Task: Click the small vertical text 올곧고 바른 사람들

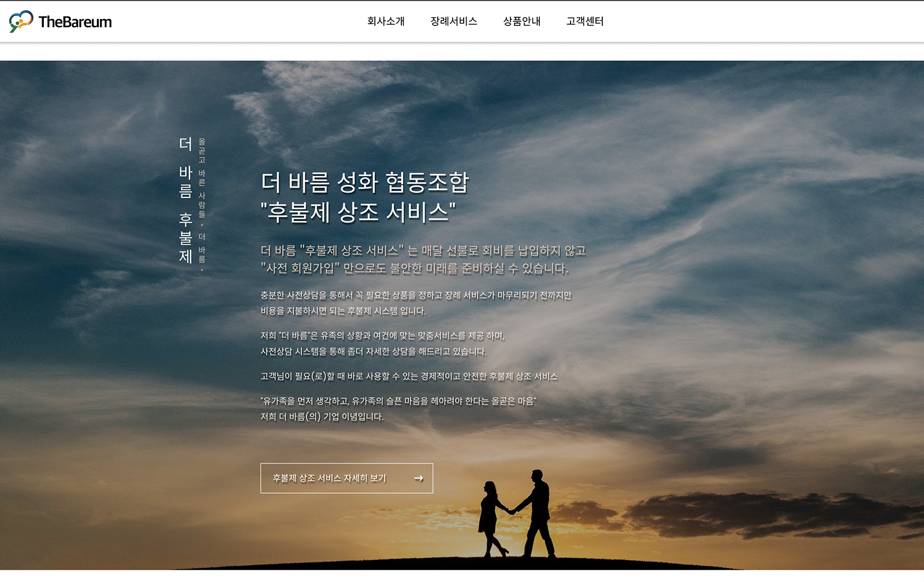Action: pos(202,178)
